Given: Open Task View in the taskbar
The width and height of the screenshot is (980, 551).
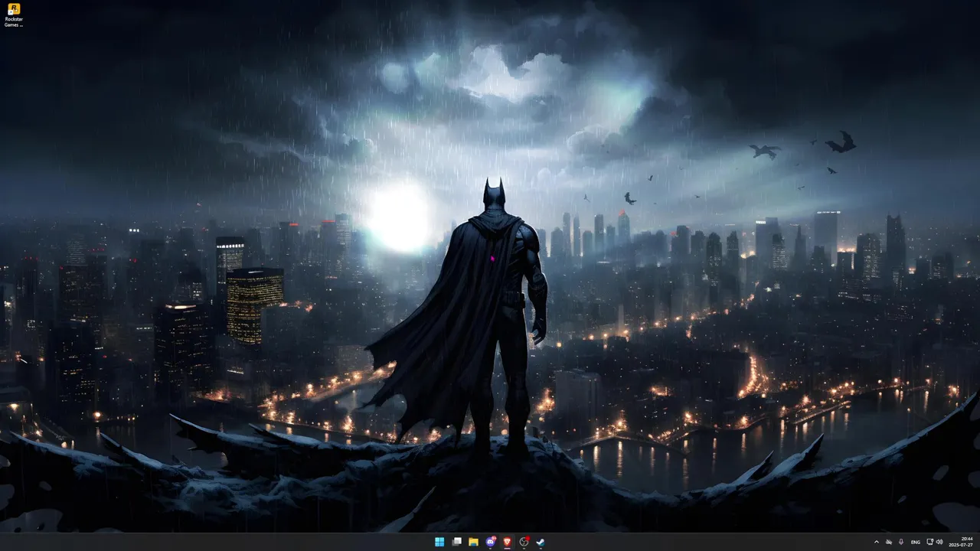Looking at the screenshot, I should coord(456,542).
